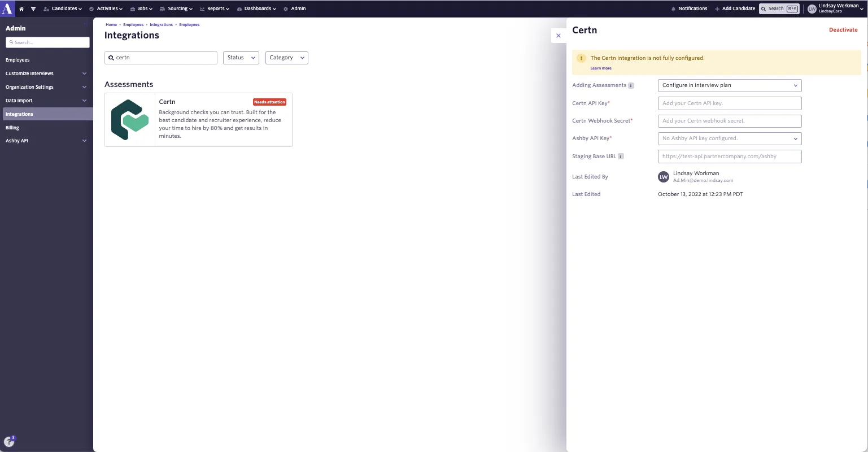Click the integrations search field containing certn

(x=161, y=58)
